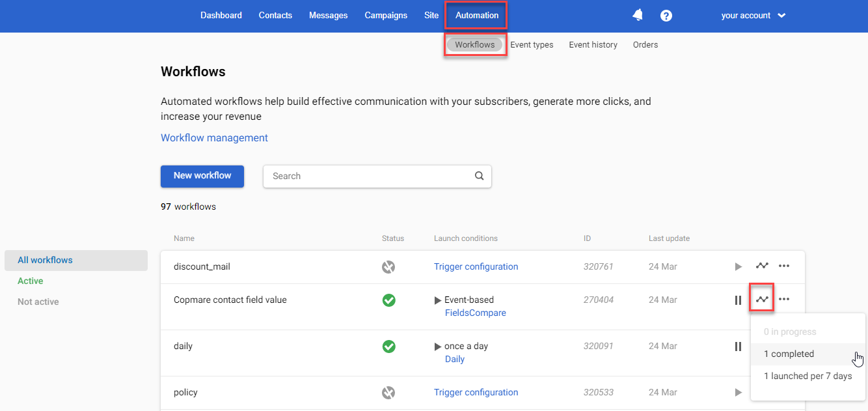
Task: Filter by Not active workflows
Action: point(38,302)
